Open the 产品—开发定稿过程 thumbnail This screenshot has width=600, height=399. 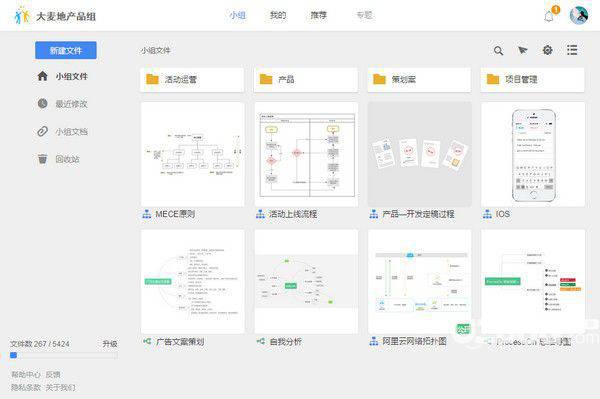pyautogui.click(x=419, y=154)
